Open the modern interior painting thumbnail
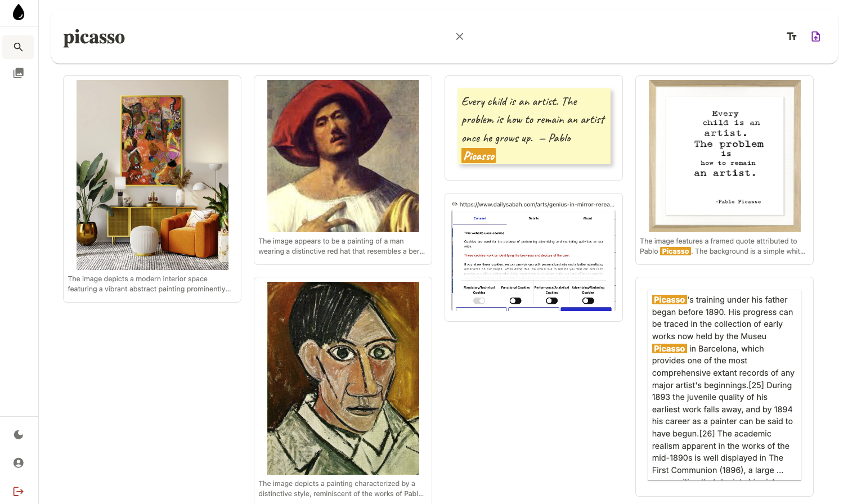The image size is (848, 504). click(x=152, y=175)
